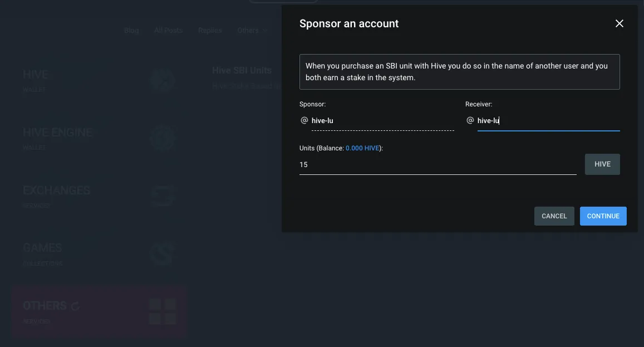Click the @ icon beside Receiver field
Viewport: 644px width, 347px height.
(x=470, y=120)
